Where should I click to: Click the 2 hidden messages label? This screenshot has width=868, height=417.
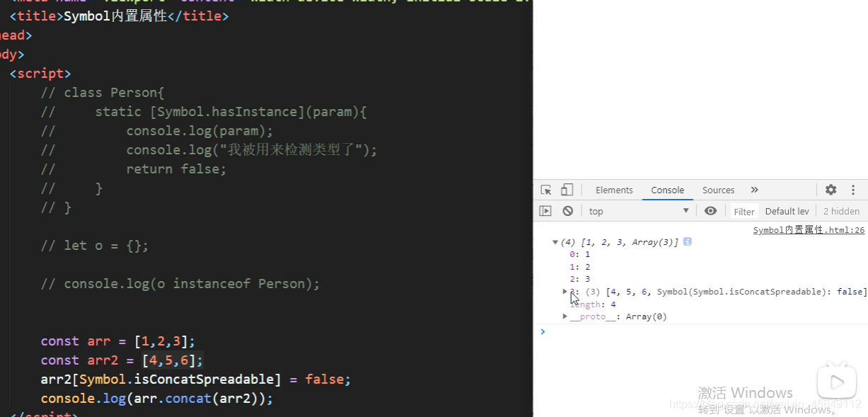coord(841,211)
